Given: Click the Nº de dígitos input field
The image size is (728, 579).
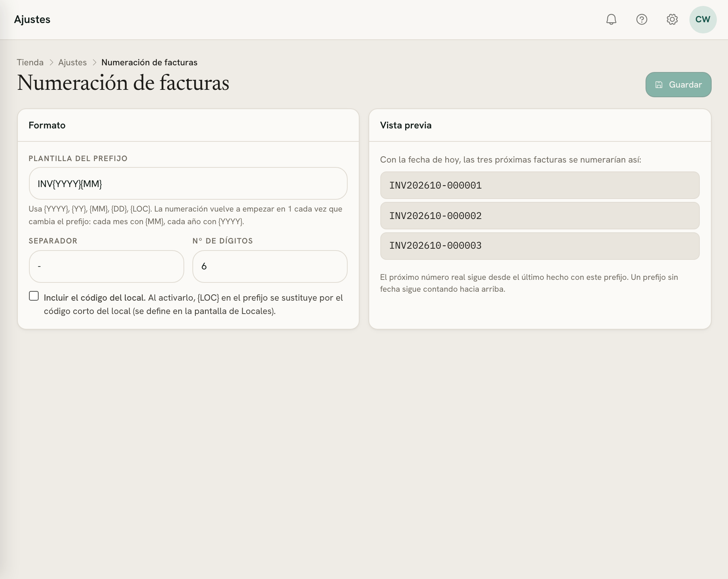Looking at the screenshot, I should pos(270,266).
